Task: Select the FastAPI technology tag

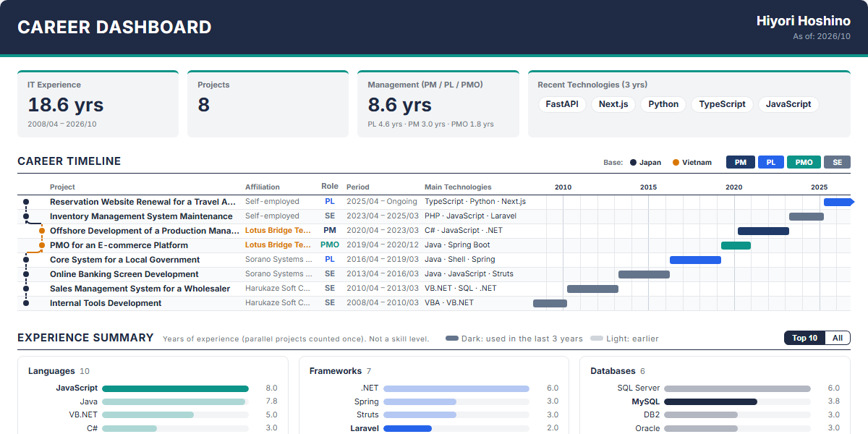Action: [x=562, y=104]
